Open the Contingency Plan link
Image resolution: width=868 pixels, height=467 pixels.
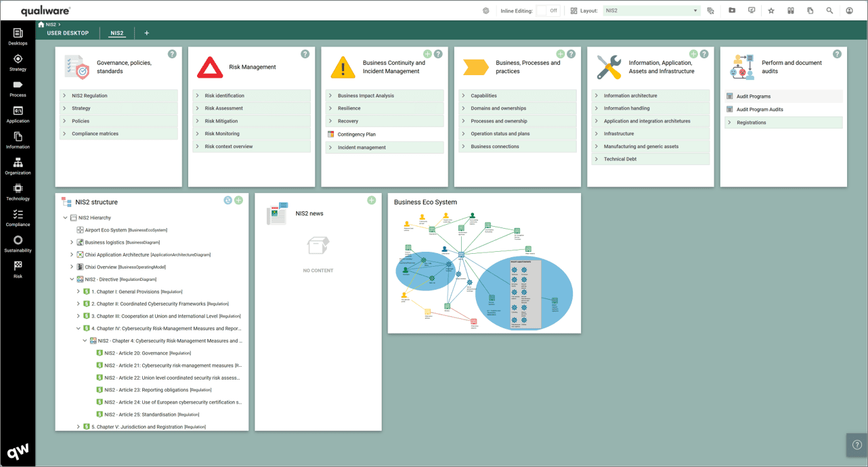click(x=356, y=135)
